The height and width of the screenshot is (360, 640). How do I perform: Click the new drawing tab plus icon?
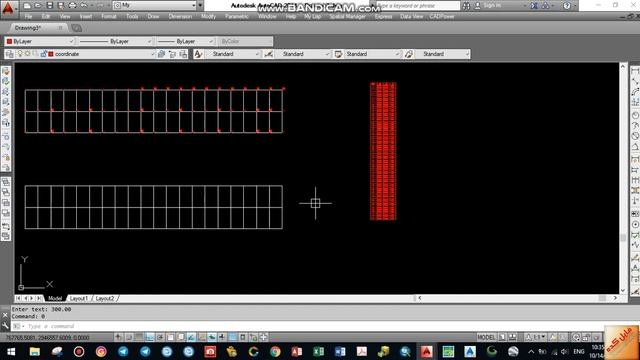(76, 28)
